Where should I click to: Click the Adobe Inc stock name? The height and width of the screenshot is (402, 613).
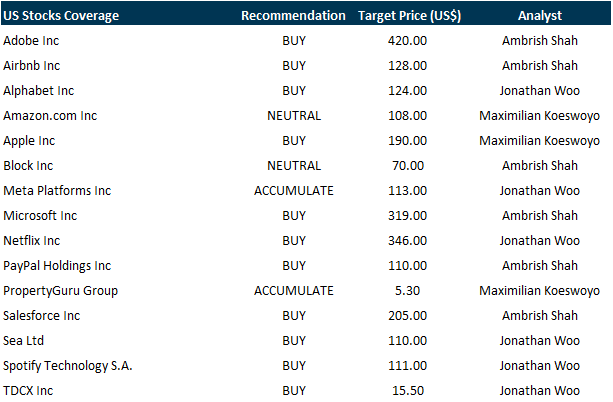coord(31,41)
